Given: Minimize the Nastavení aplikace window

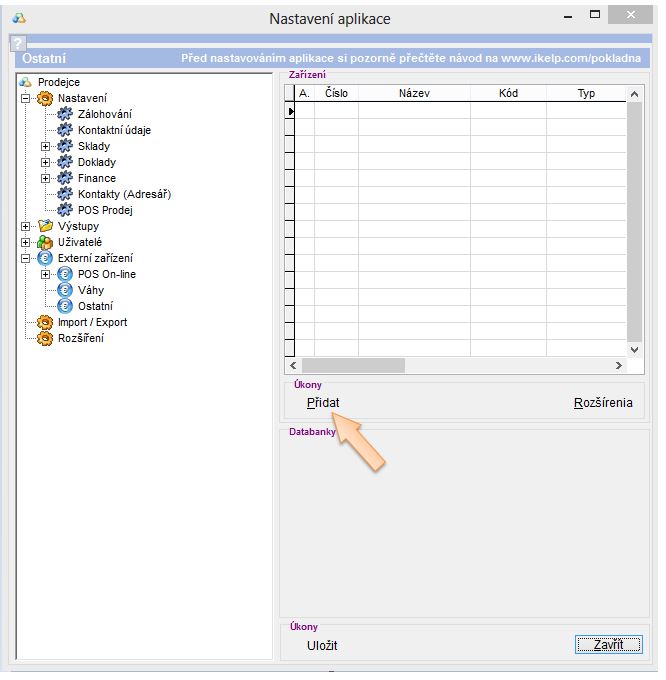Looking at the screenshot, I should point(568,16).
